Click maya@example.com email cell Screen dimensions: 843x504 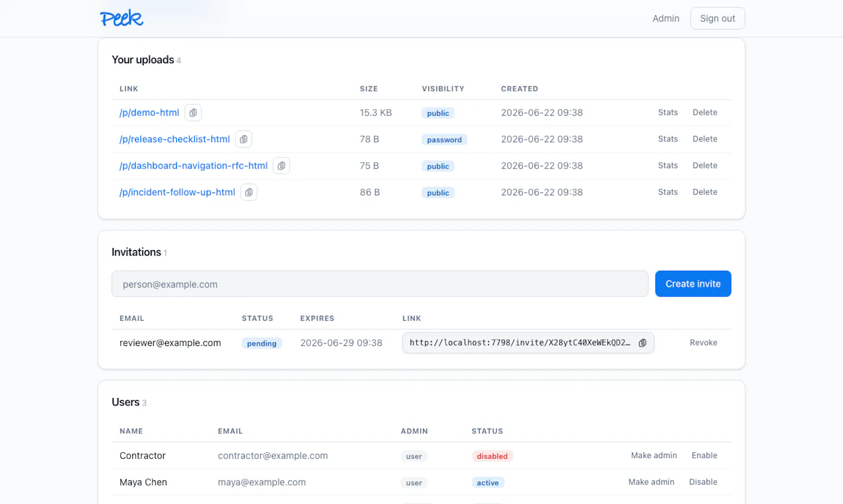click(x=262, y=482)
